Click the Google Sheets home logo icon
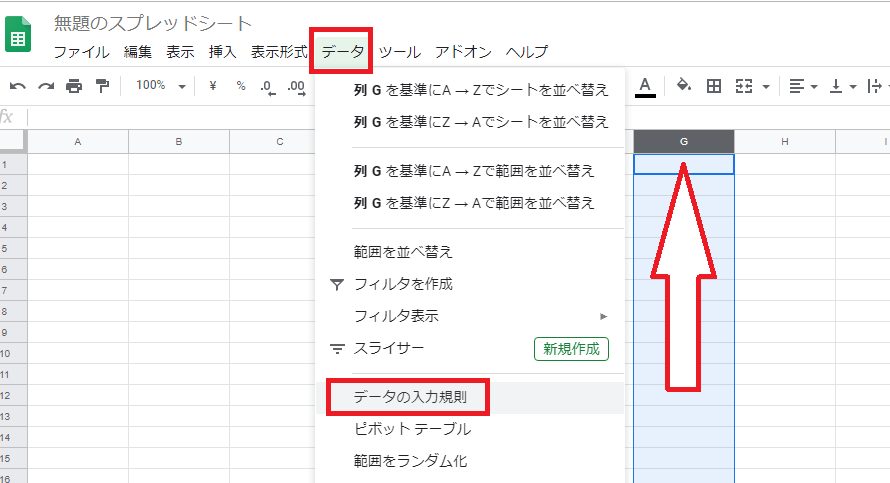 (x=18, y=35)
